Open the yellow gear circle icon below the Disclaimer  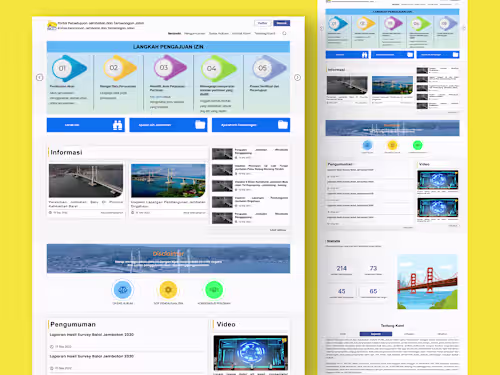(168, 290)
